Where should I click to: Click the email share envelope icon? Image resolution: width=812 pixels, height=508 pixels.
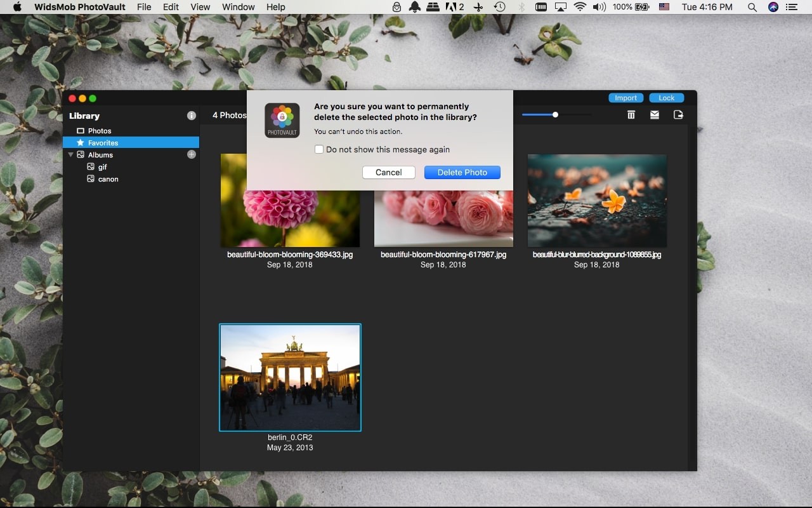click(x=654, y=115)
